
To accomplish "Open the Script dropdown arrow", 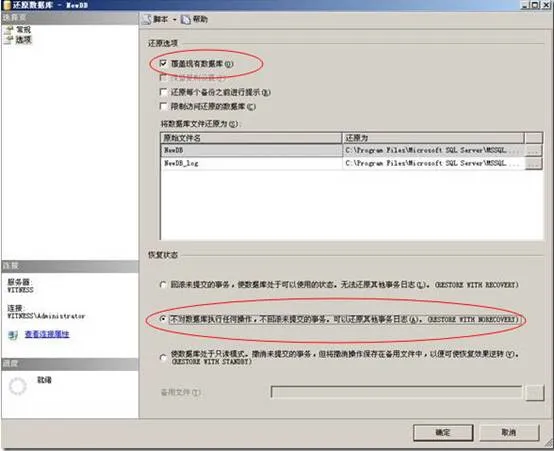I will (x=175, y=19).
